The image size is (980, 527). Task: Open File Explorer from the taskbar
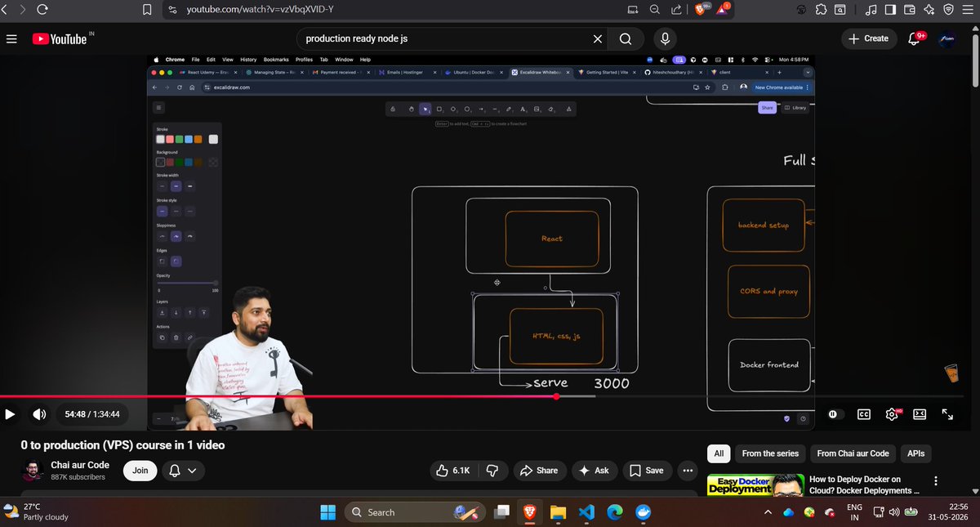558,512
